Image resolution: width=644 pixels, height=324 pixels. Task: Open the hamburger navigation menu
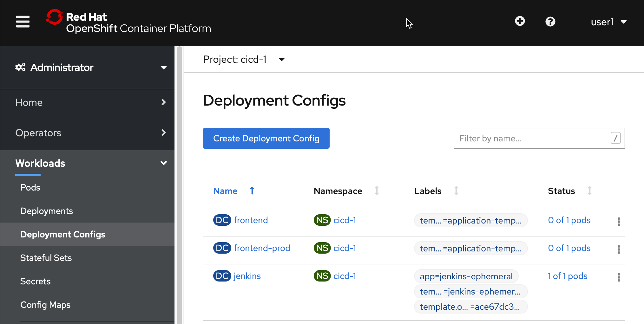click(x=23, y=22)
